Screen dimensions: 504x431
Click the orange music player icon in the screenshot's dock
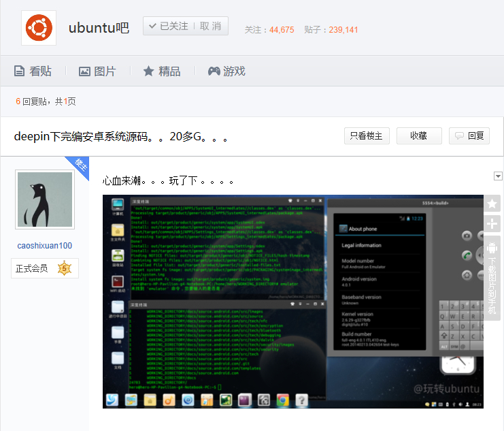169,400
